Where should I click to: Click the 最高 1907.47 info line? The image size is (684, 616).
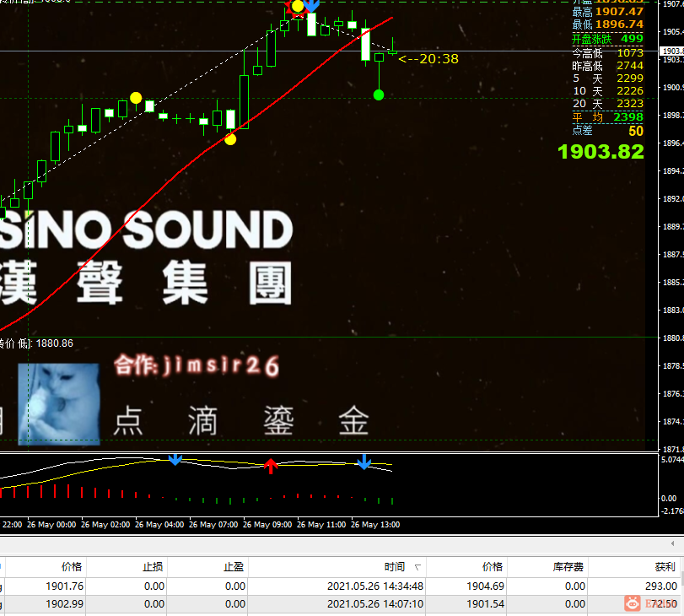[607, 12]
